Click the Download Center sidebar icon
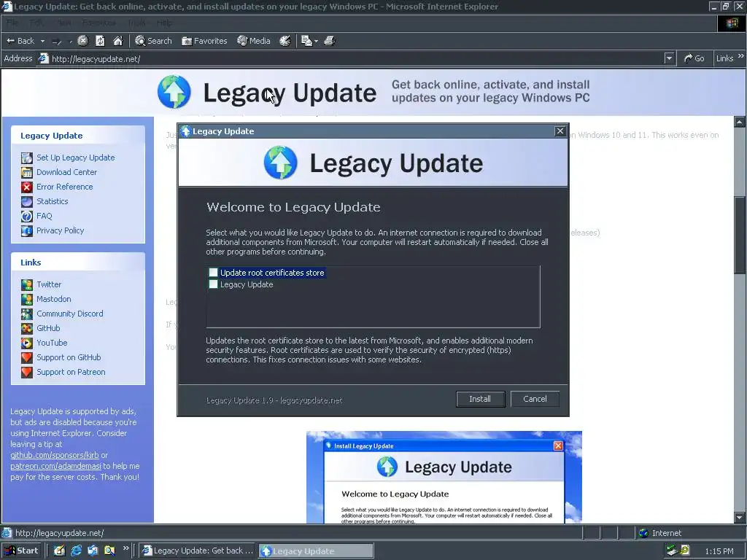 pos(27,172)
